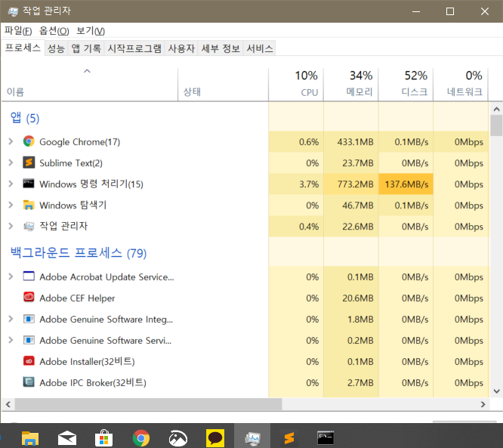Screen dimensions: 503x448
Task: Select the Adobe IPC Broker(32비트) process name
Action: tap(93, 382)
